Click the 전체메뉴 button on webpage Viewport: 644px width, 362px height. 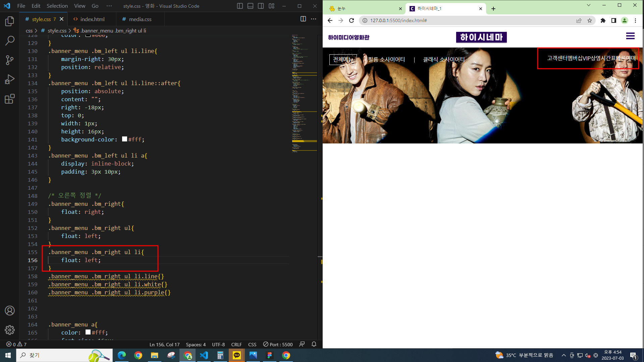click(343, 59)
